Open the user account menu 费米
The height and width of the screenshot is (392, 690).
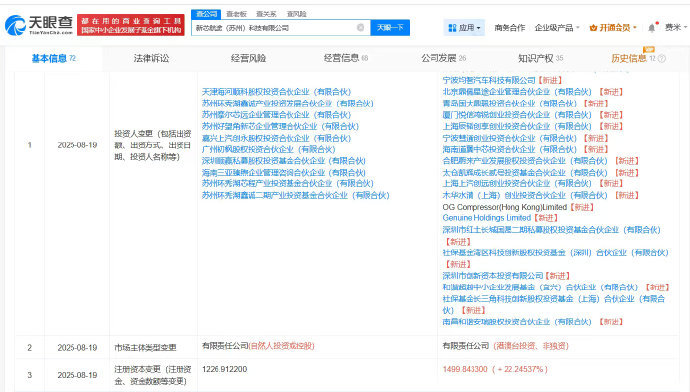675,28
